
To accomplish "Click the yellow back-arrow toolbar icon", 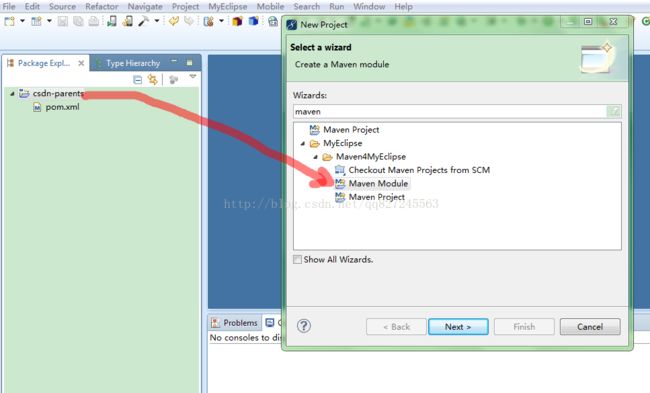I will tap(174, 21).
